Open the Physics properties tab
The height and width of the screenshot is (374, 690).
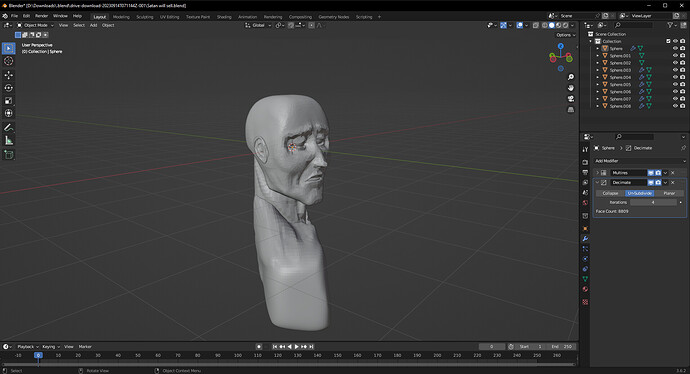pyautogui.click(x=585, y=259)
